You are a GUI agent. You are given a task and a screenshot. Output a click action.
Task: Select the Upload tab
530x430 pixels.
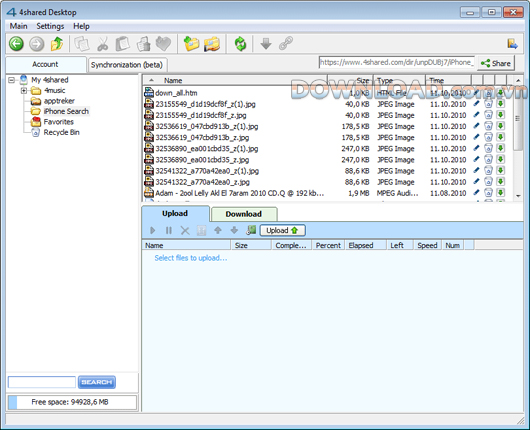pos(175,214)
